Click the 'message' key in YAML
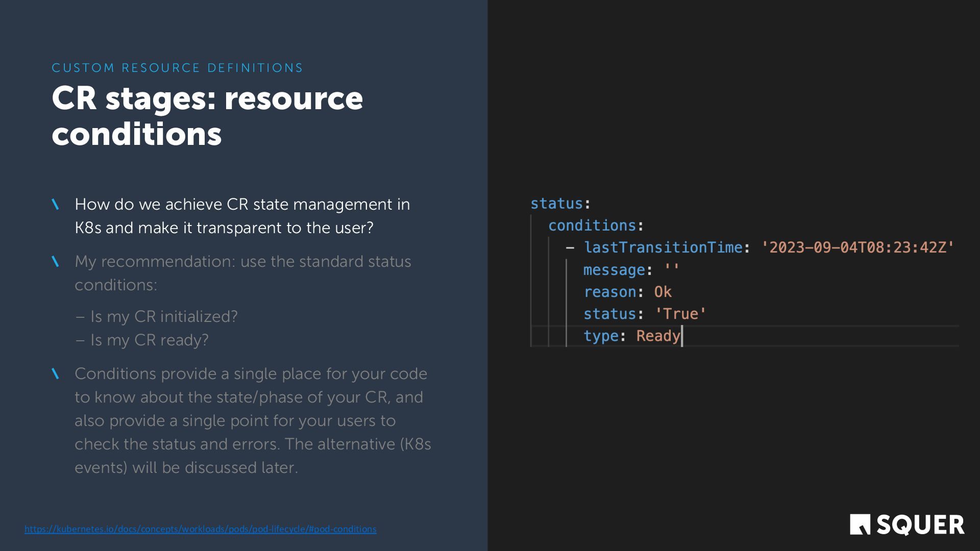The width and height of the screenshot is (980, 551). (614, 270)
